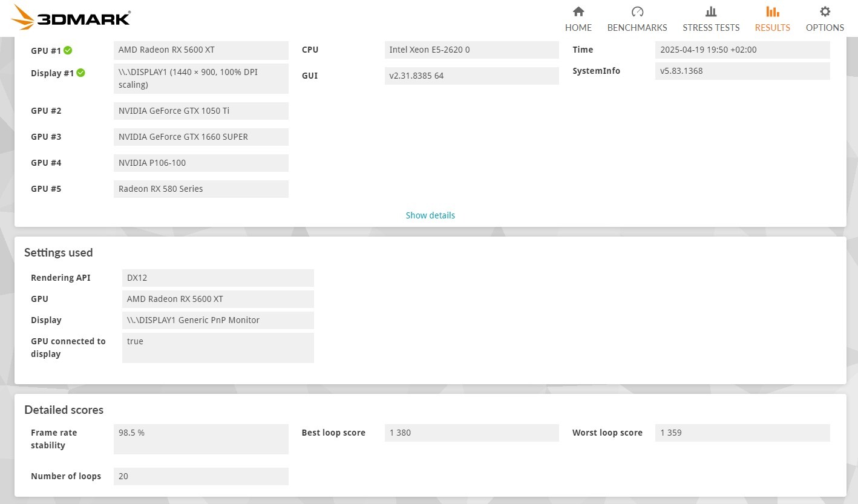The height and width of the screenshot is (504, 858).
Task: Select the NVIDIA P106-100 value
Action: (201, 163)
